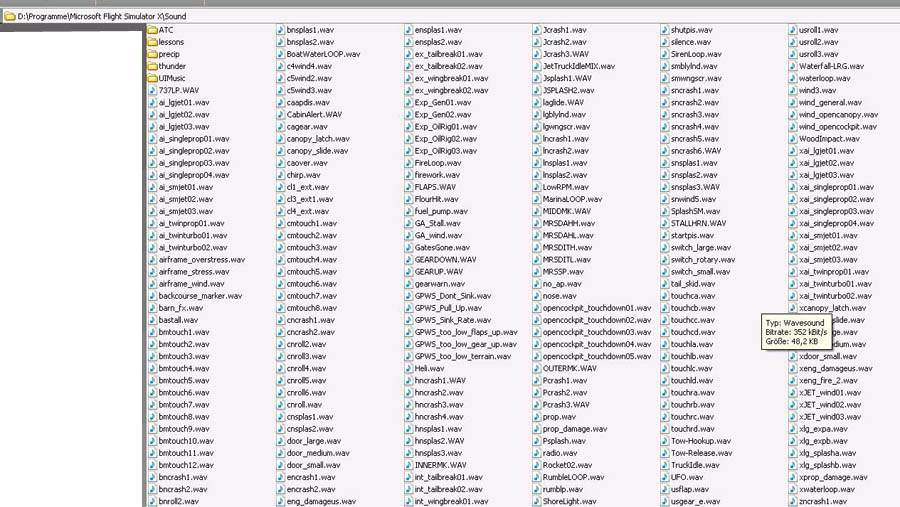This screenshot has width=900, height=507.
Task: Select file eng_damageus.wav
Action: click(x=321, y=501)
